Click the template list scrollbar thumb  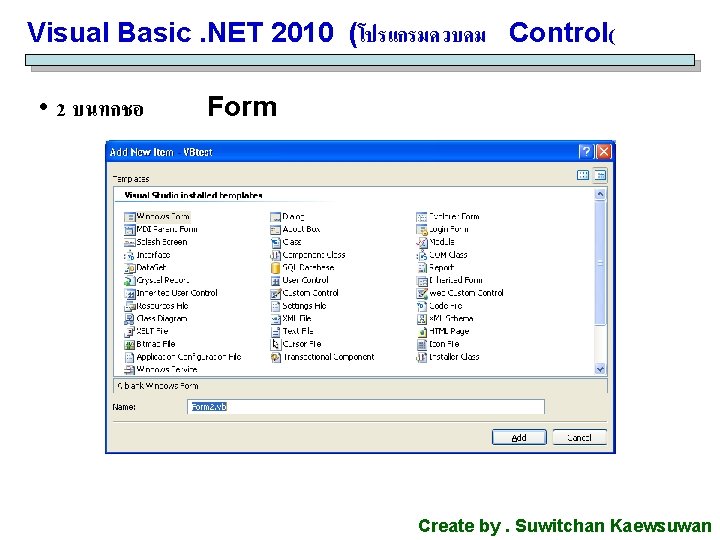coord(600,264)
